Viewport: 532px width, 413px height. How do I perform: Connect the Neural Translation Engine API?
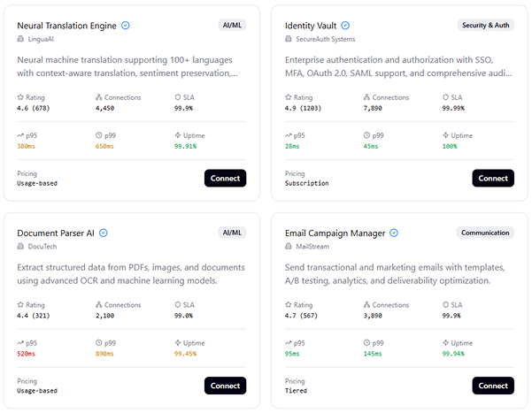pyautogui.click(x=226, y=178)
